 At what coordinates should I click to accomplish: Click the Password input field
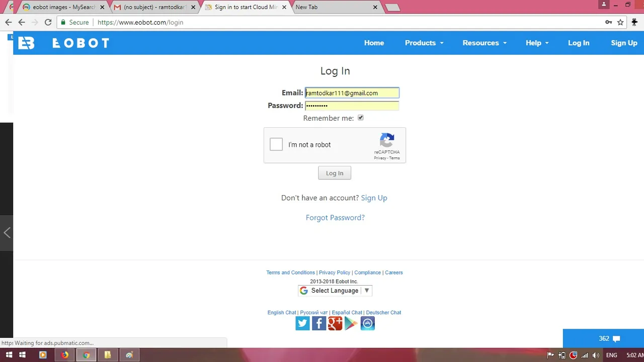point(352,106)
